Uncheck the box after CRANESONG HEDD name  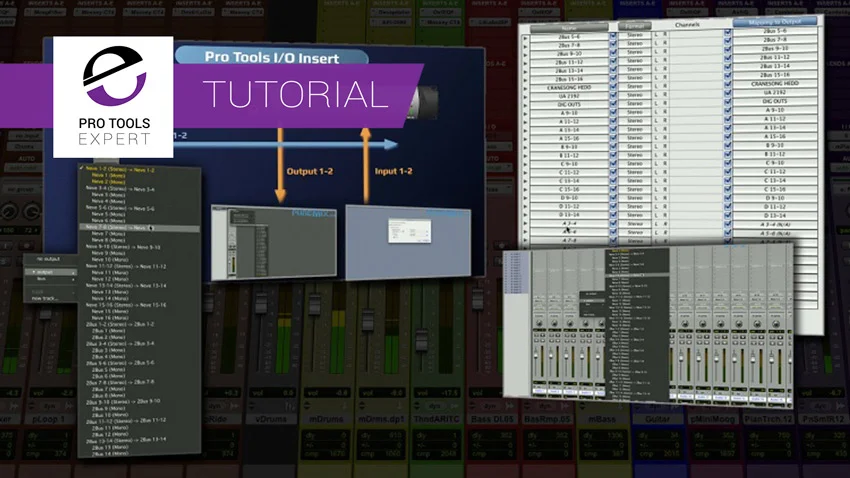613,87
